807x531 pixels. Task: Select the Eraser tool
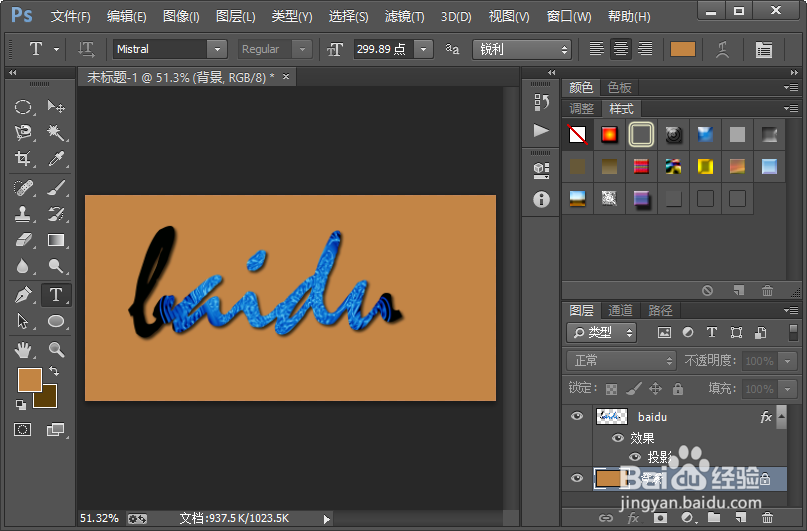tap(23, 240)
